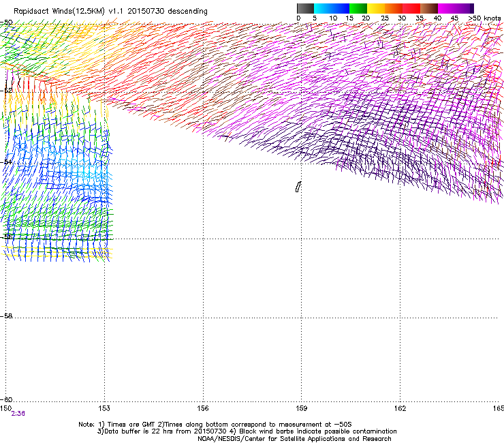Click the gray 0-5 knots legend swatch
The image size is (504, 443).
305,8
